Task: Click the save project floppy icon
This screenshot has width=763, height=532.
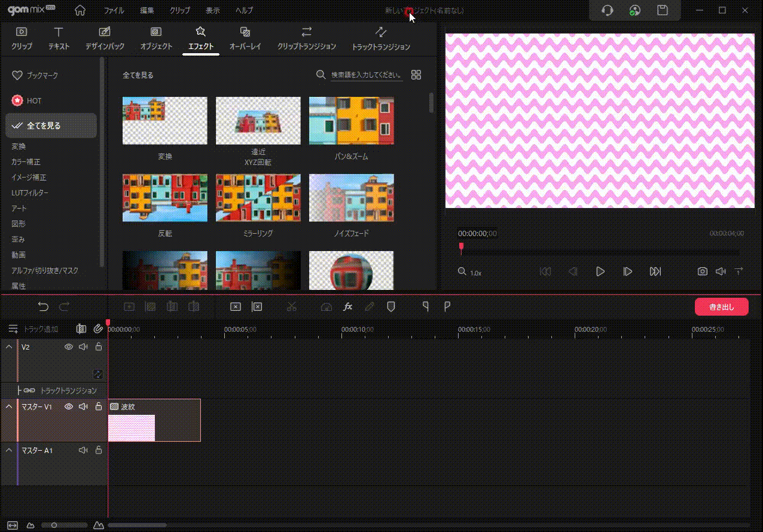Action: [662, 10]
